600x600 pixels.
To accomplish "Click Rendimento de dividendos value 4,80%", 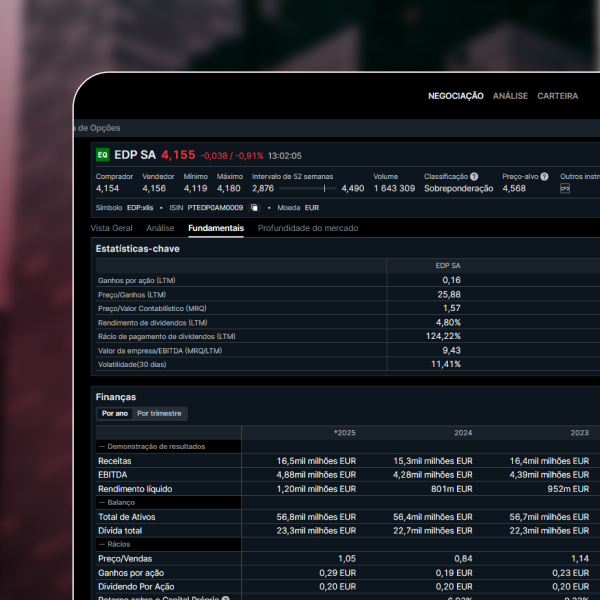I will point(448,323).
